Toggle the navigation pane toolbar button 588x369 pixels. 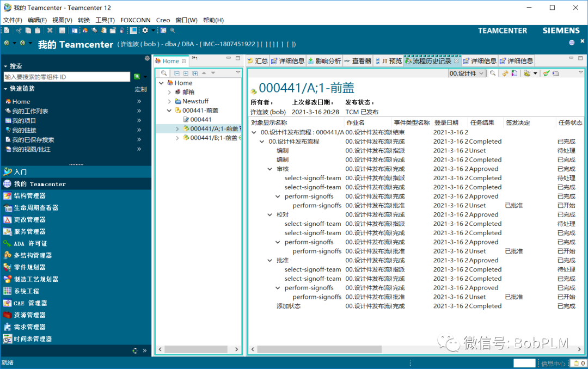click(x=75, y=30)
